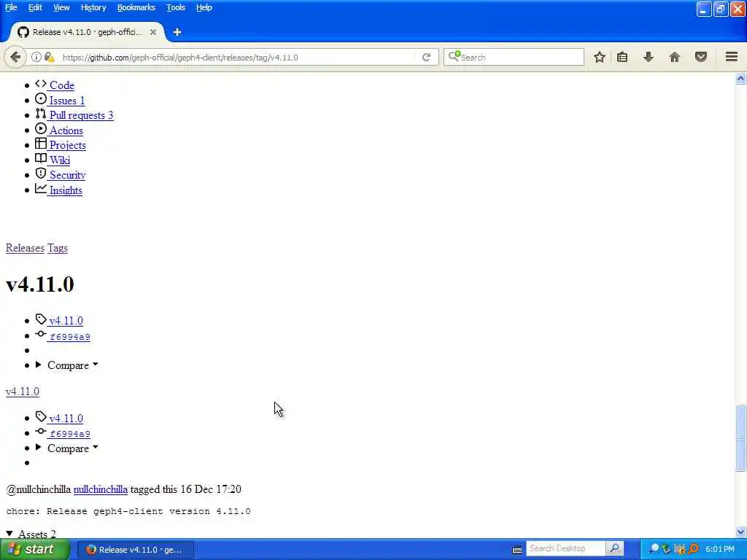747x560 pixels.
Task: Open the Insights link
Action: pos(66,190)
